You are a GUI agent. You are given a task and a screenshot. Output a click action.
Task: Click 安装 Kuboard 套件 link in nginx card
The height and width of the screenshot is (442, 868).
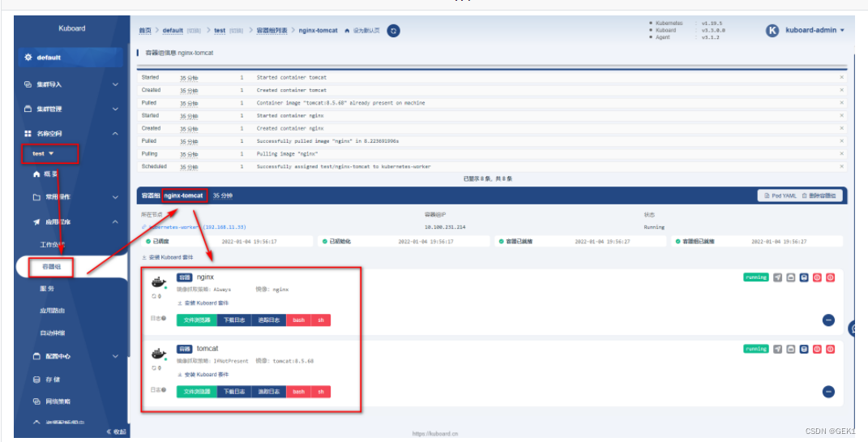tap(203, 303)
